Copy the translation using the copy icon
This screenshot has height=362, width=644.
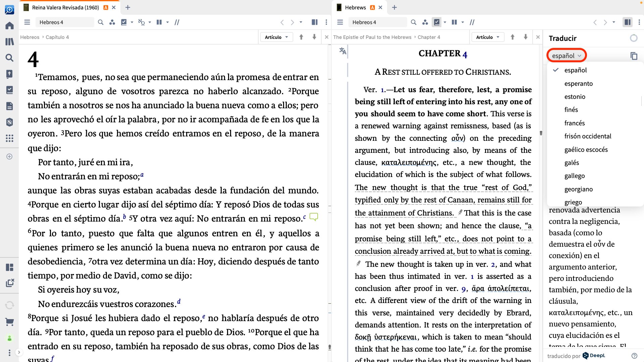point(634,56)
